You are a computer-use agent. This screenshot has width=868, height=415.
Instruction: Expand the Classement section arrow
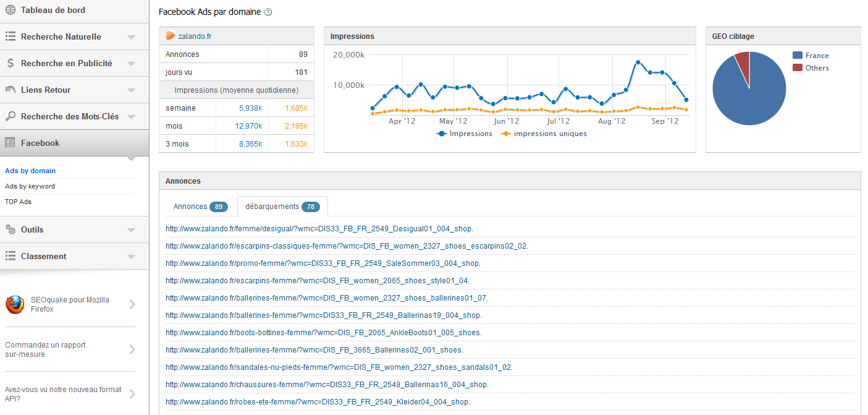tap(131, 257)
